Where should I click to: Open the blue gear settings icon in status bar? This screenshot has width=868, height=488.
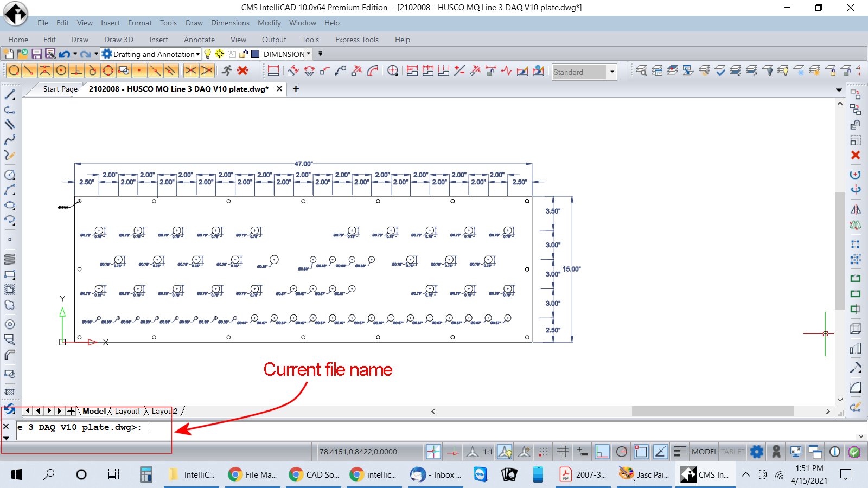pos(756,451)
